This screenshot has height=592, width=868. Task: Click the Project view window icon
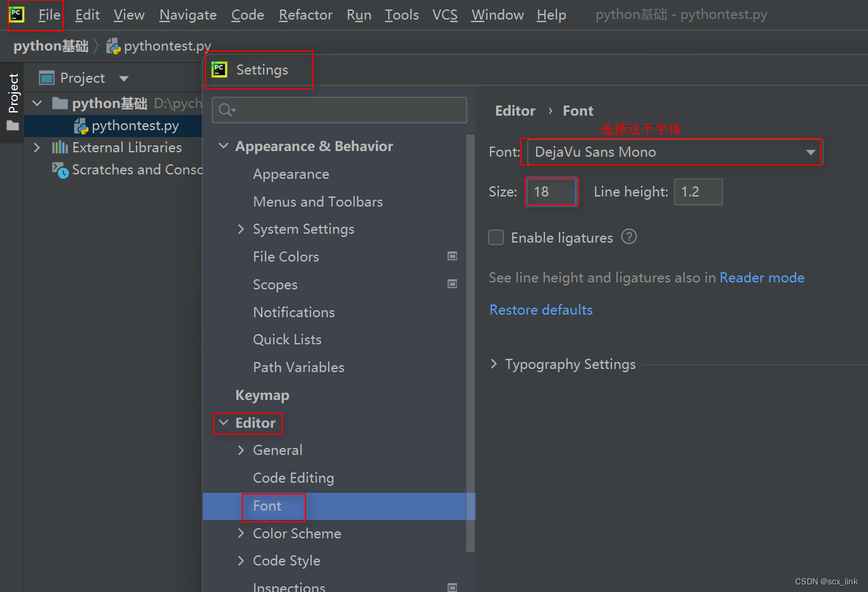point(47,78)
